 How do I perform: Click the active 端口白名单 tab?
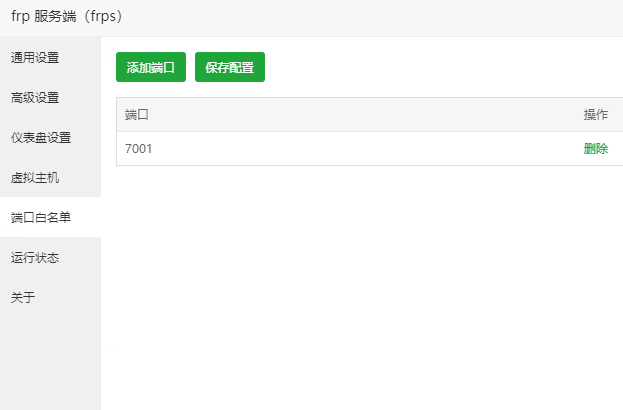pyautogui.click(x=41, y=217)
